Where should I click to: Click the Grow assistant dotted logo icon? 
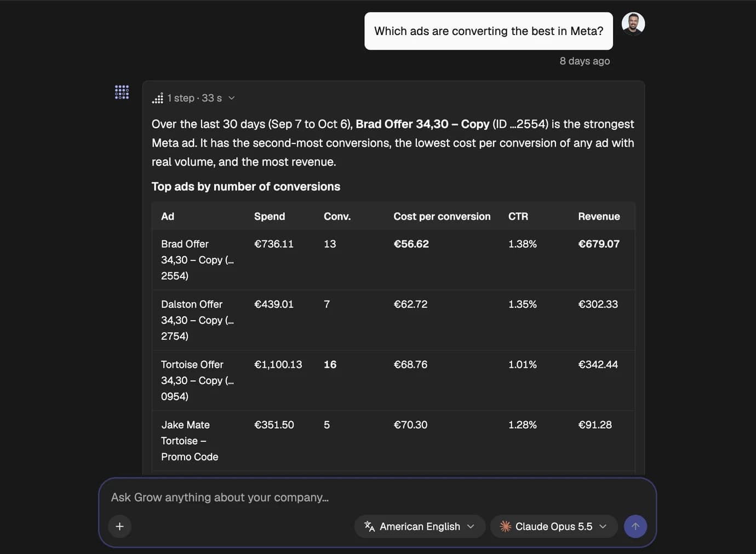[122, 92]
